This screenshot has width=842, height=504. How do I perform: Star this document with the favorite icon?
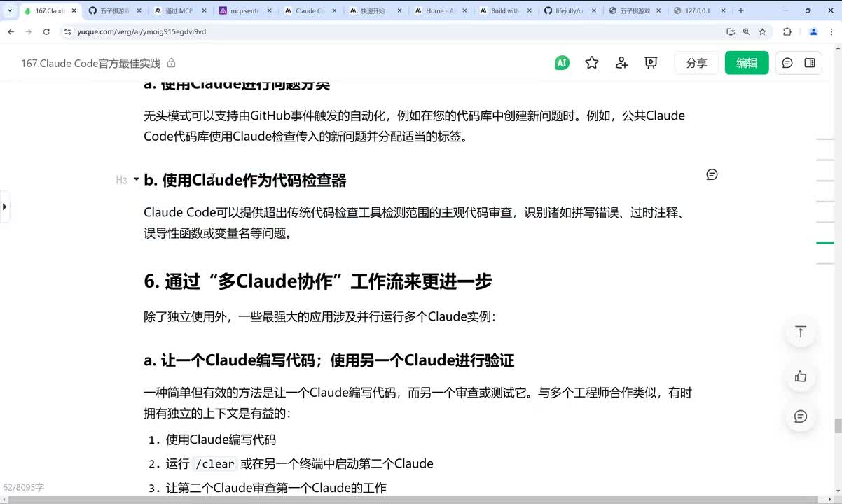[x=592, y=63]
